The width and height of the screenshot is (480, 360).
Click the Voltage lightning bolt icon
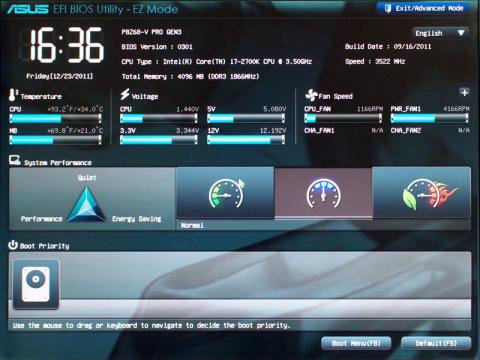point(125,94)
